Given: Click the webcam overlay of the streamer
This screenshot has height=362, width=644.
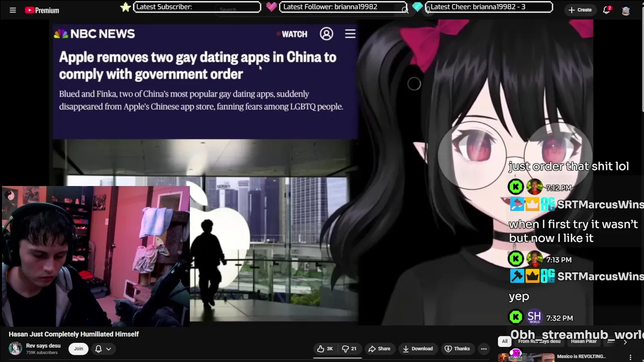Looking at the screenshot, I should 95,256.
